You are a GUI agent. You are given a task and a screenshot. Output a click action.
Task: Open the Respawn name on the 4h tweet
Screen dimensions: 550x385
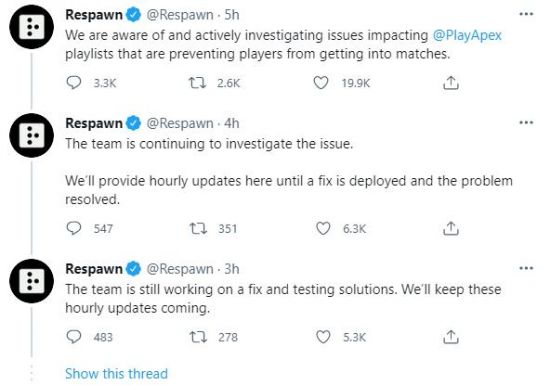pos(94,123)
